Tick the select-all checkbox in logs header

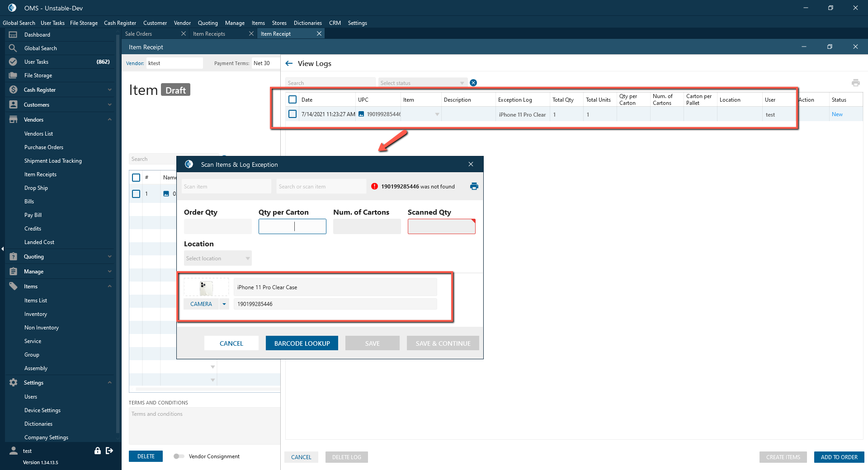click(292, 99)
